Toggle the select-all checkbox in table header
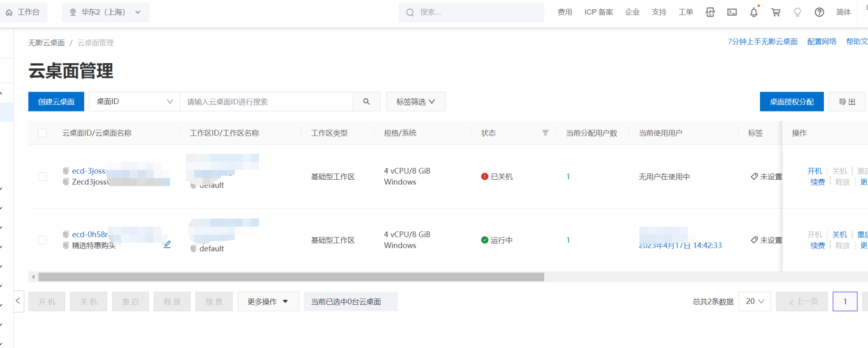The height and width of the screenshot is (348, 868). point(42,133)
